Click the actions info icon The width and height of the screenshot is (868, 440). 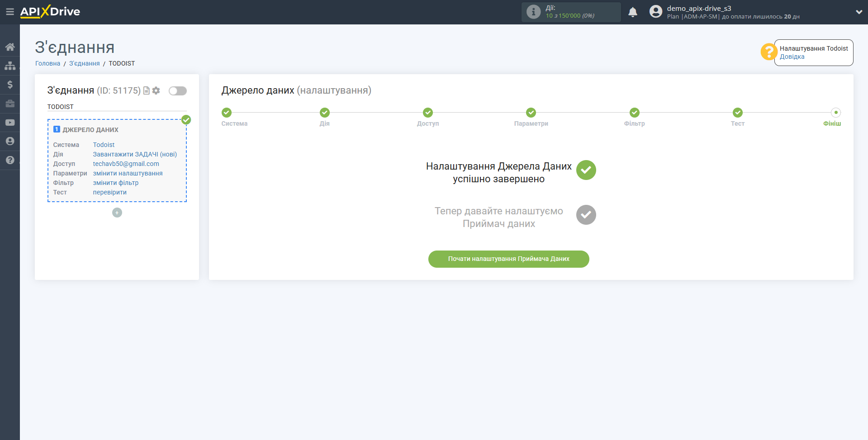(534, 12)
